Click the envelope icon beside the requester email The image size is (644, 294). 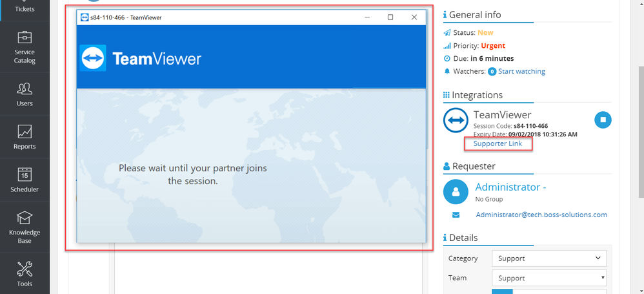(456, 215)
